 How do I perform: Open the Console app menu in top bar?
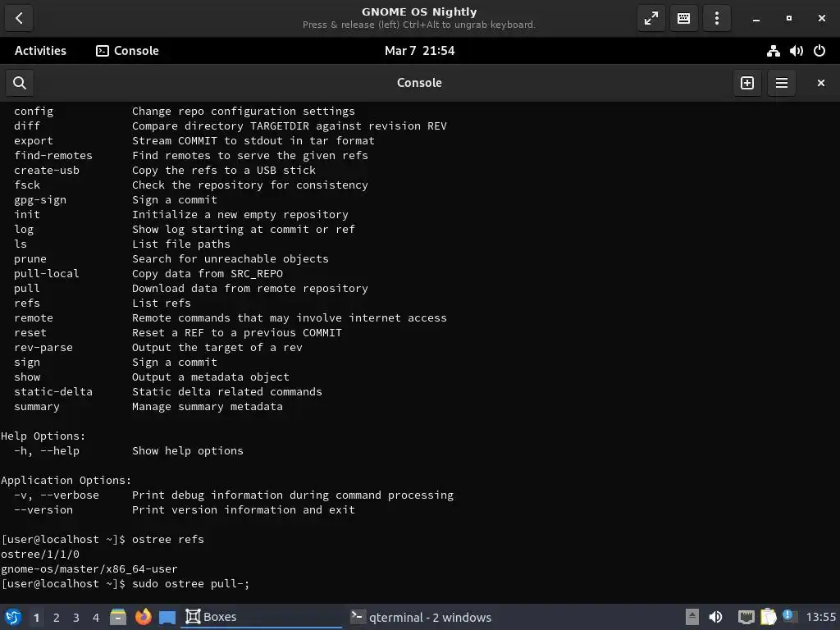127,50
